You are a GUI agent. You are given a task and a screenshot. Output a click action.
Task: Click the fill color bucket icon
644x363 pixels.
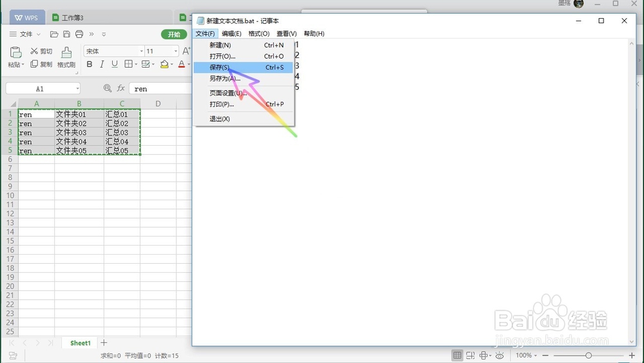[164, 64]
